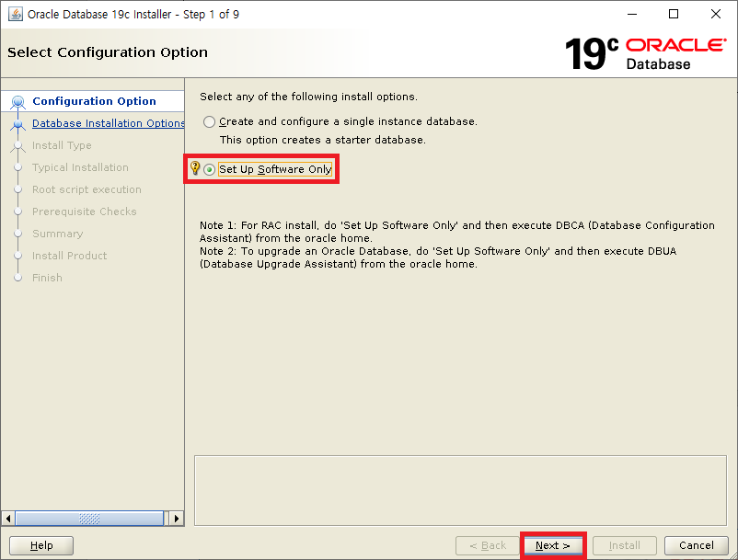Minimize the installer window
This screenshot has width=738, height=560.
click(x=632, y=14)
